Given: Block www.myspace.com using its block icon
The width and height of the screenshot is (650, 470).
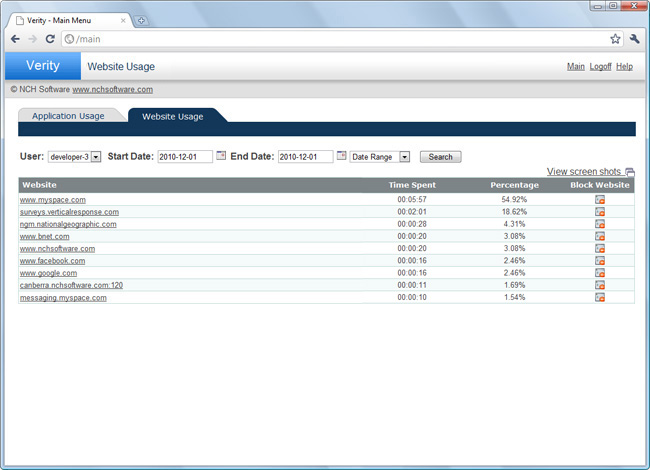Looking at the screenshot, I should (600, 200).
